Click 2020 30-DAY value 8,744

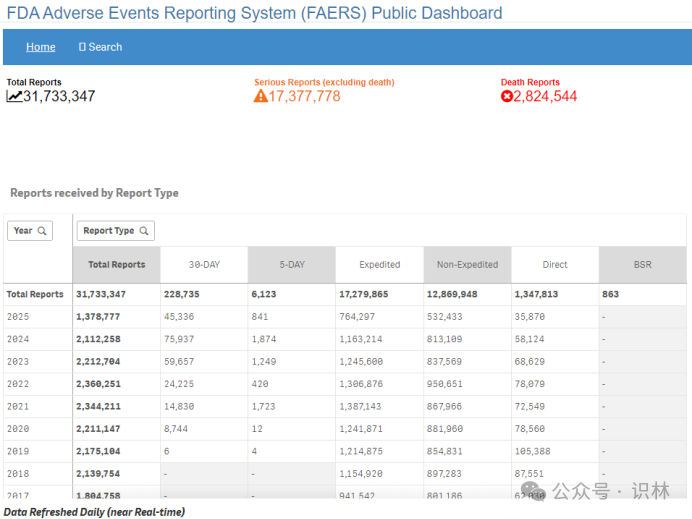(176, 429)
